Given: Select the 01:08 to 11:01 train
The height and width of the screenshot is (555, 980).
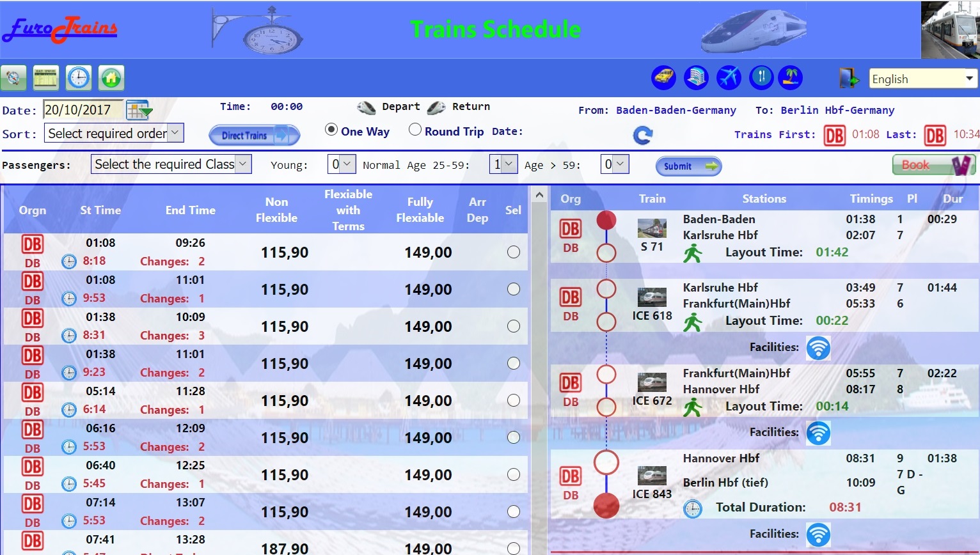Looking at the screenshot, I should pos(513,289).
